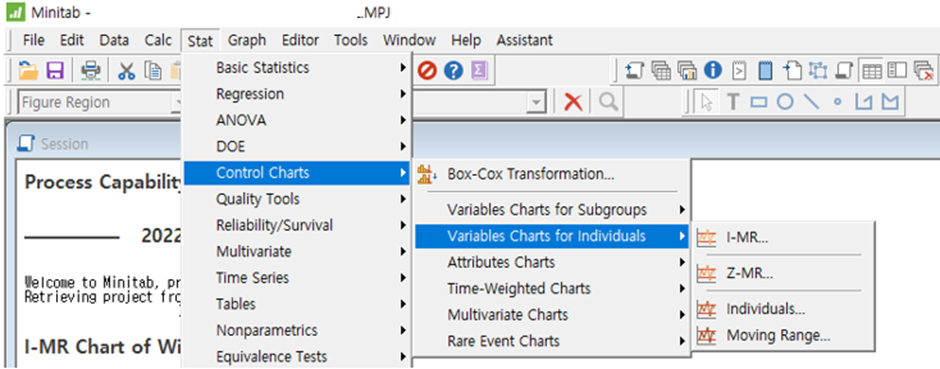
Task: Select the Marker dot tool
Action: coord(837,102)
